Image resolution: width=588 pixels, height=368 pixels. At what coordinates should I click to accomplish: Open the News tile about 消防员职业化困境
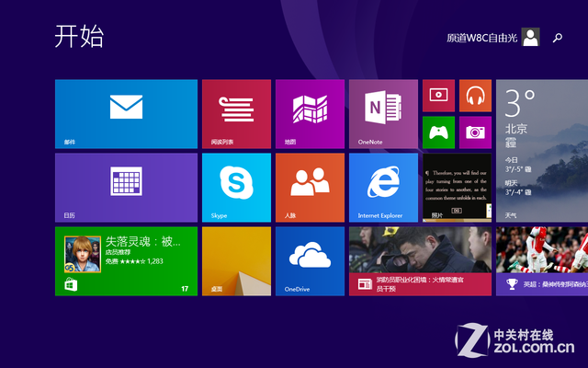pos(420,261)
